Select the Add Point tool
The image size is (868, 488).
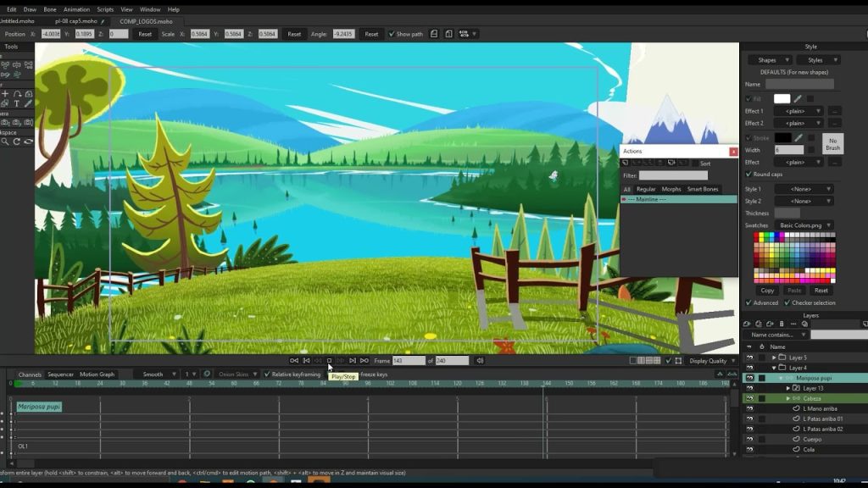tap(5, 94)
